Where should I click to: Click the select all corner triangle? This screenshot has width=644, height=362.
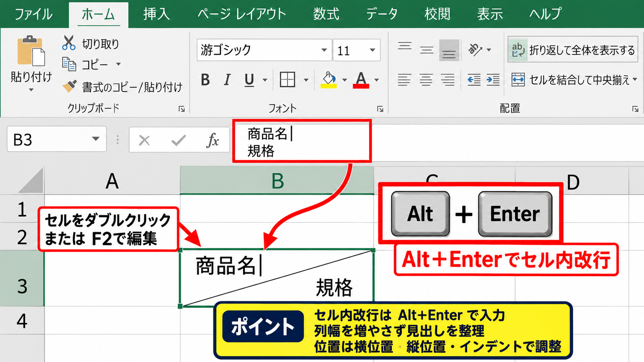(x=30, y=181)
